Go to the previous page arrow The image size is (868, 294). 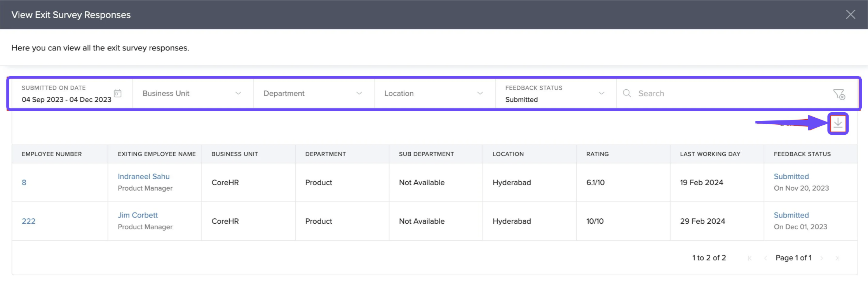765,258
